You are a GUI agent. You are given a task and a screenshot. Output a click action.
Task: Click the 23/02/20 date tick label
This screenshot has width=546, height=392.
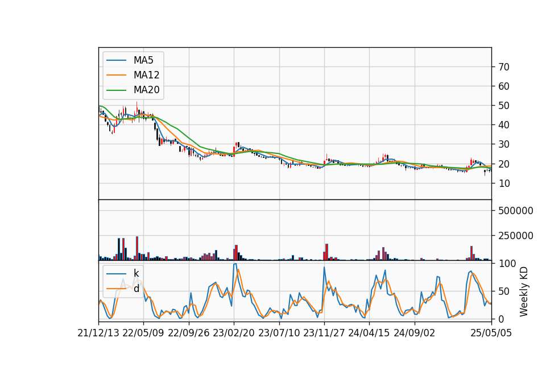(234, 333)
